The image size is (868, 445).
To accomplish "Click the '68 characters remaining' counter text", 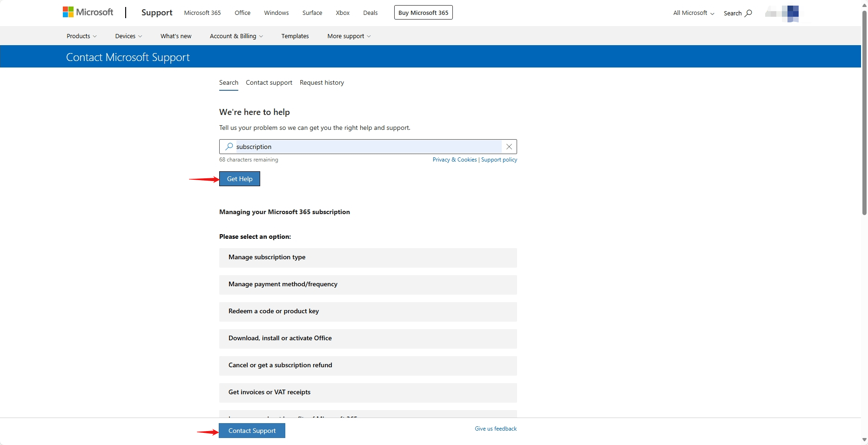I will tap(249, 160).
